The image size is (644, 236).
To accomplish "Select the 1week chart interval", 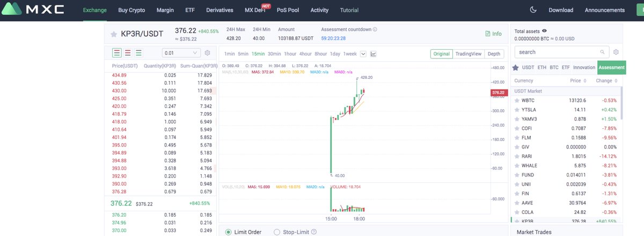I will (x=350, y=54).
